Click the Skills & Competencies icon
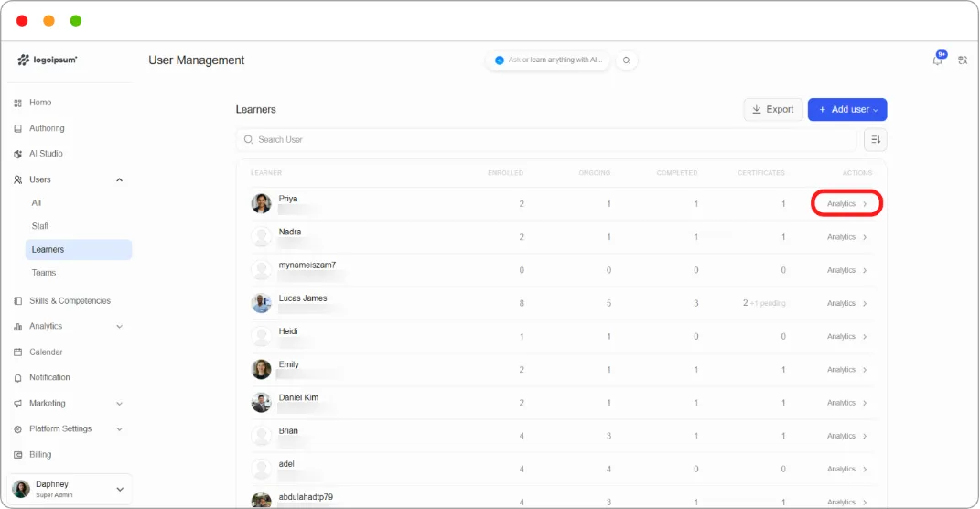980x509 pixels. click(17, 301)
